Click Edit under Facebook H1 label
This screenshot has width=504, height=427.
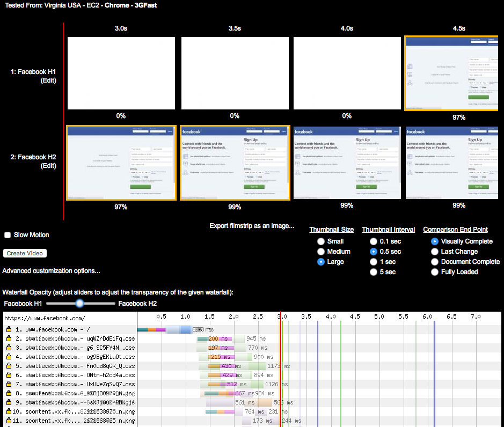click(48, 80)
